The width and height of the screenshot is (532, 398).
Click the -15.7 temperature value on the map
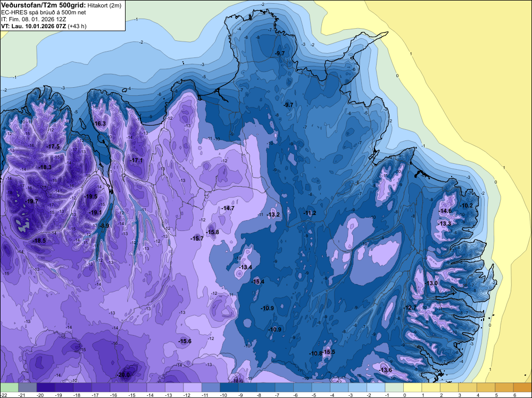coord(197,239)
